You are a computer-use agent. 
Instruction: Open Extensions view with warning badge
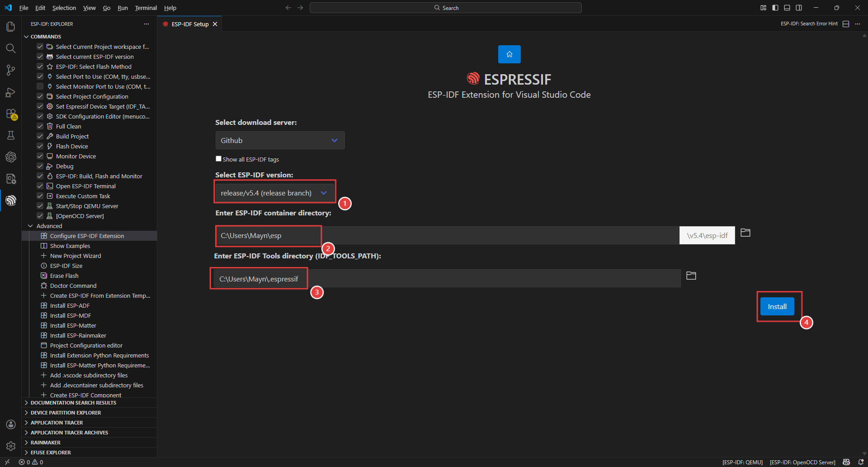[x=11, y=114]
